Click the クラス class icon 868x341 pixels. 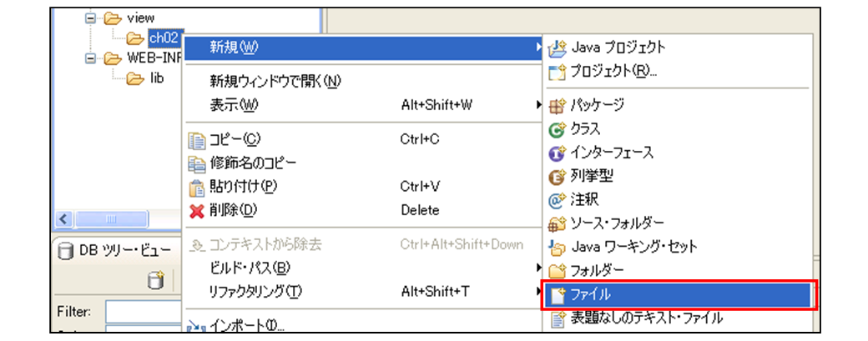557,129
